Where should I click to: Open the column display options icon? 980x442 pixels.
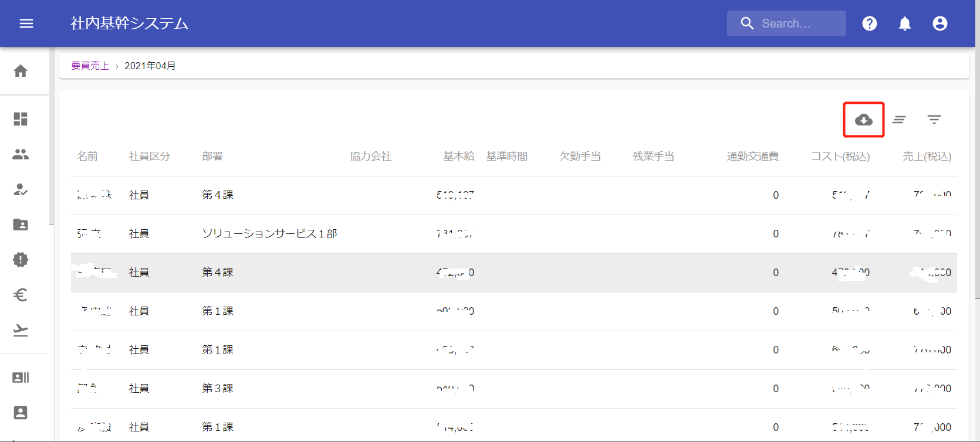point(898,120)
